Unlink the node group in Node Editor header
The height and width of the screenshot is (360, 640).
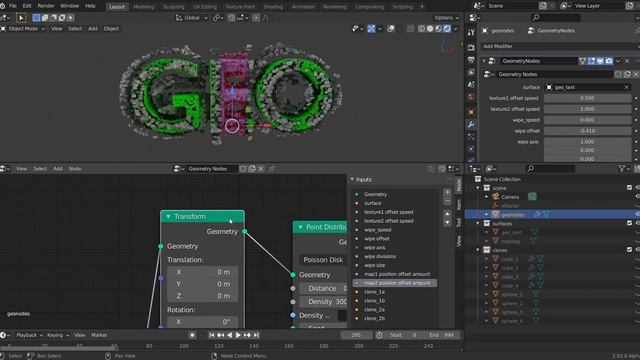[x=261, y=169]
